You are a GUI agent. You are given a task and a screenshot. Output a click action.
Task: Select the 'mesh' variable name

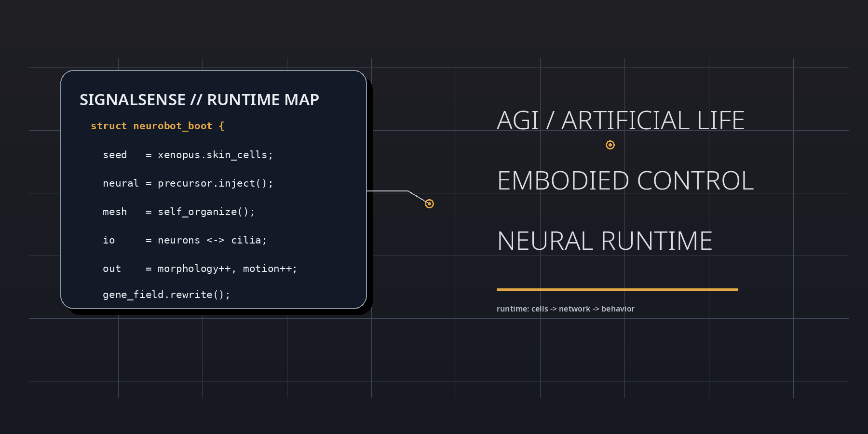pyautogui.click(x=115, y=212)
